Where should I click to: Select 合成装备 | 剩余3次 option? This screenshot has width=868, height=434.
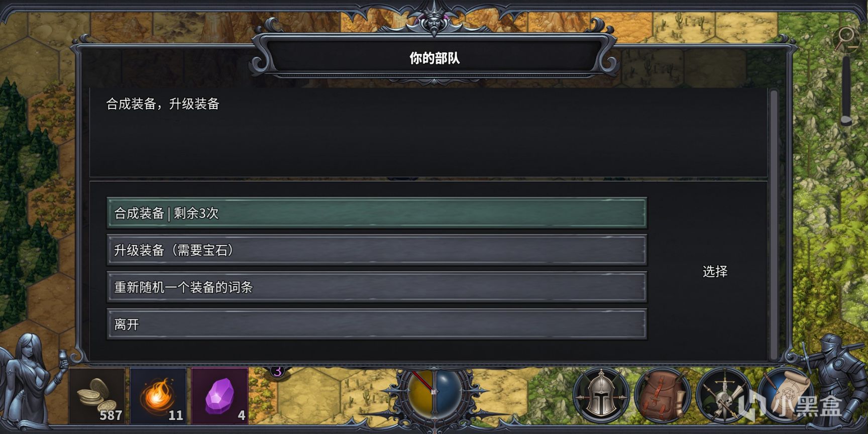(x=377, y=213)
